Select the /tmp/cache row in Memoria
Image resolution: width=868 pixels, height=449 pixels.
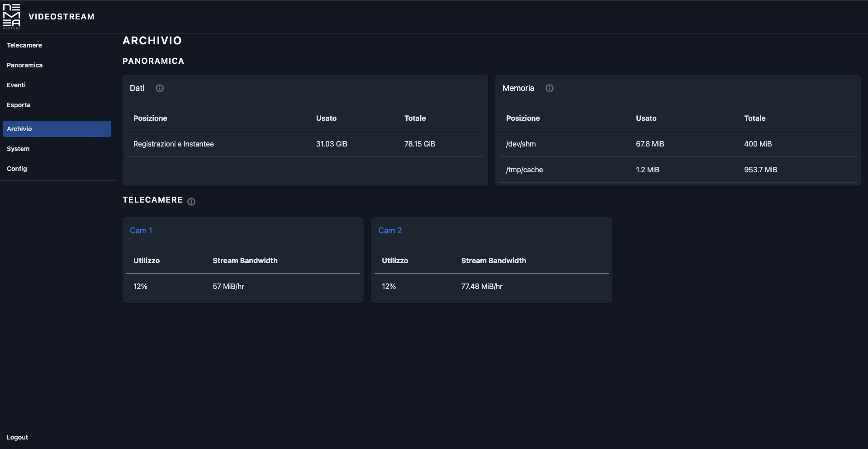[678, 170]
